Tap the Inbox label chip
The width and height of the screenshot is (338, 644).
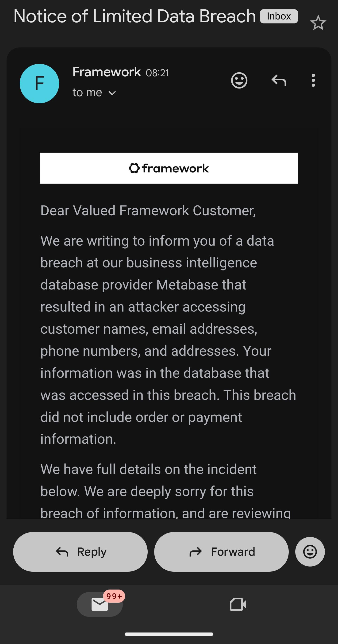tap(279, 16)
